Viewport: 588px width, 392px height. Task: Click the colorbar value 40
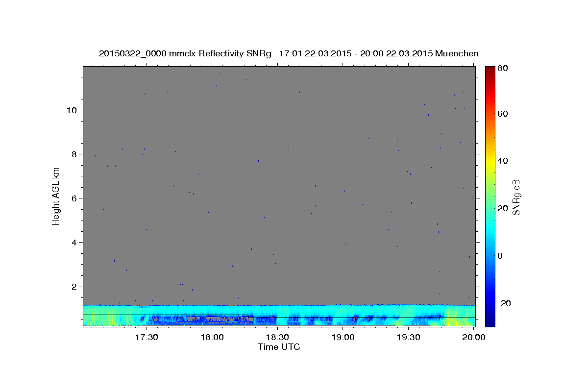click(503, 161)
